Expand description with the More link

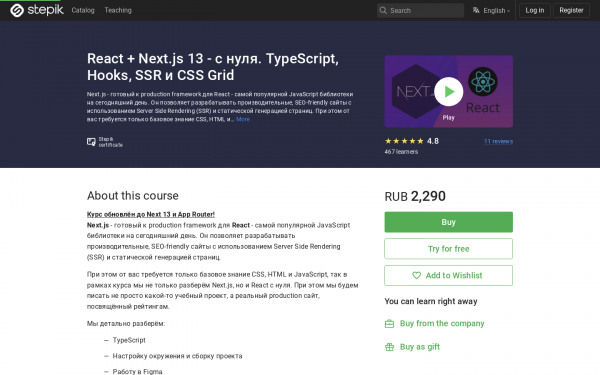click(243, 119)
